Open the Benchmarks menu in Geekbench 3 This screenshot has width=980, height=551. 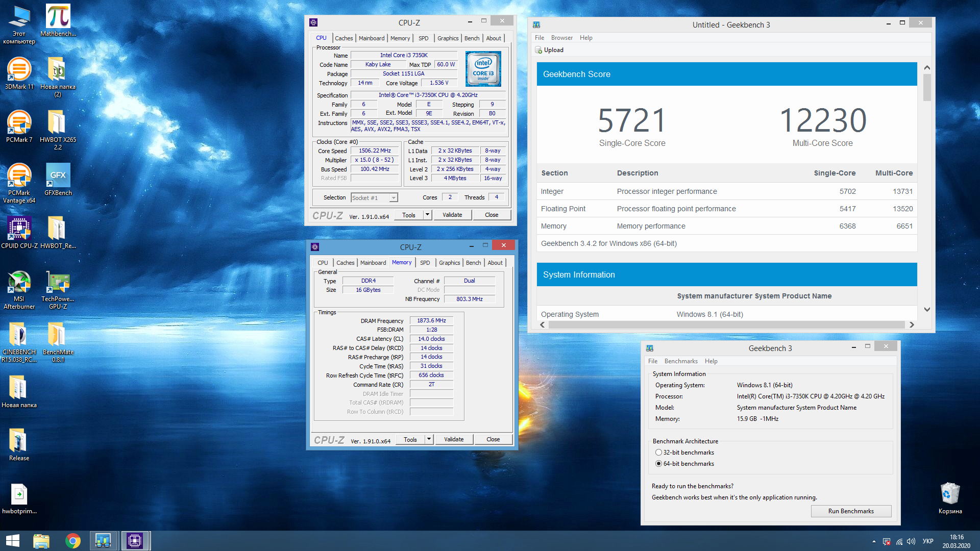coord(681,361)
